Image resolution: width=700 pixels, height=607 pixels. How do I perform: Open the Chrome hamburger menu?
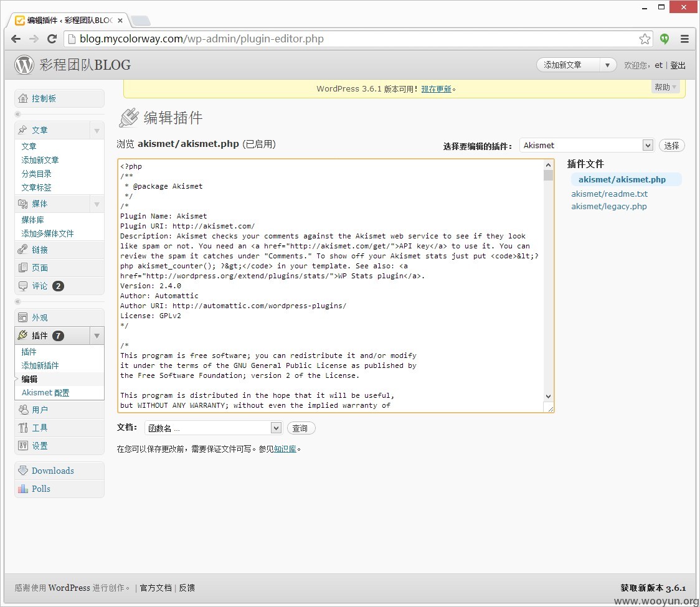coord(684,39)
